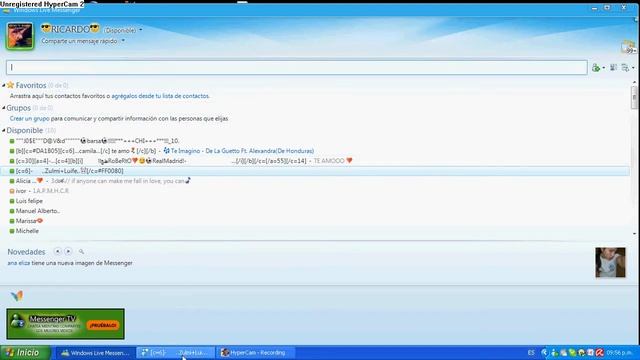Click the 'Crear un grupo' link

[29, 118]
